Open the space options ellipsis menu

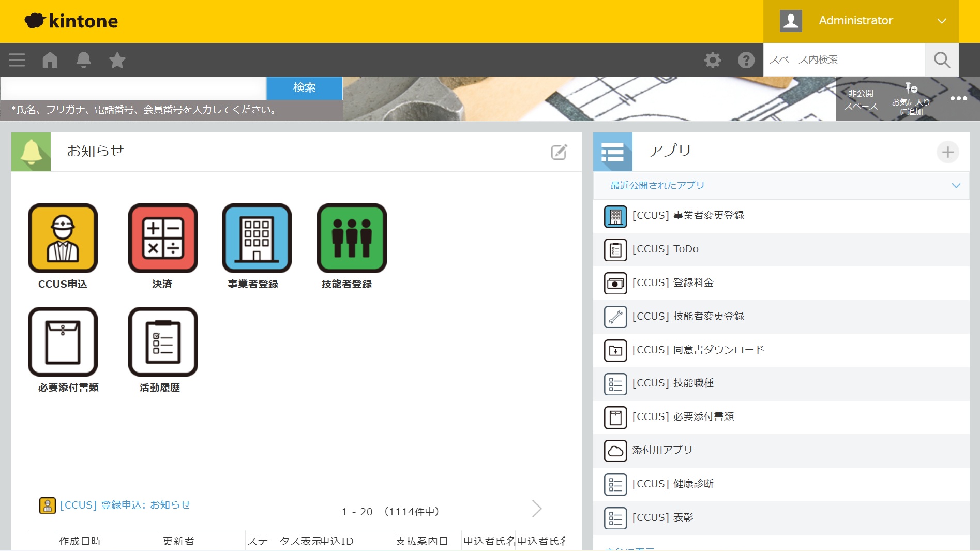[x=958, y=98]
